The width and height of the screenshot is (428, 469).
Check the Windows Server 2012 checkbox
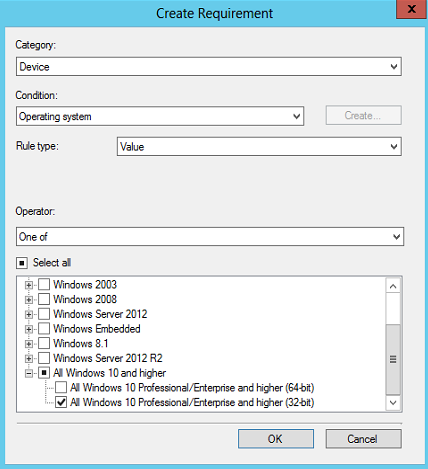click(x=44, y=314)
